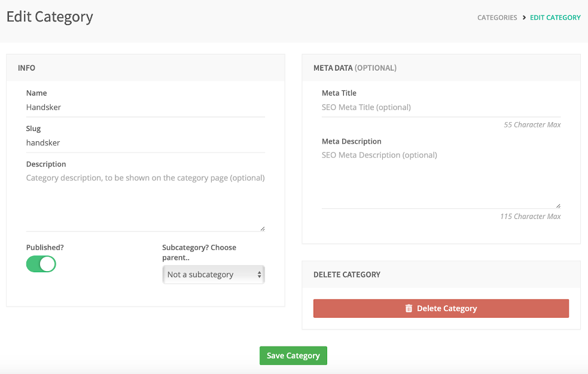Click the Subcategory? Choose parent label

pos(199,253)
